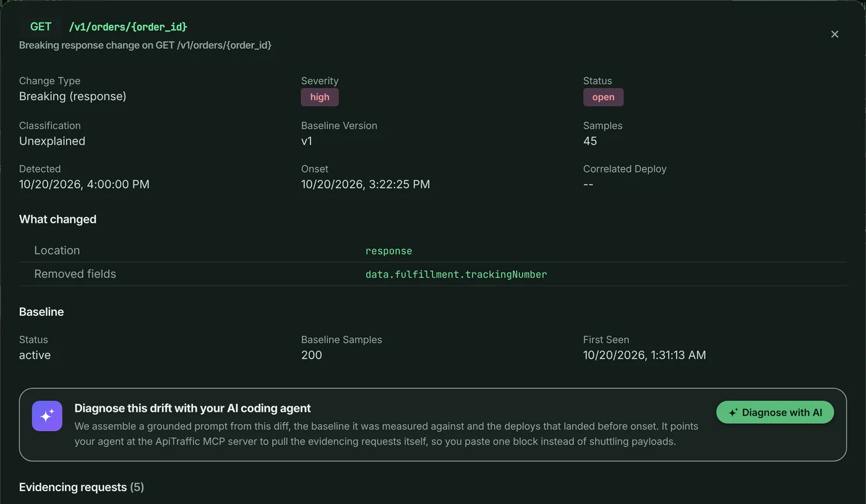Click the 'Diagnose this drift' card title
The width and height of the screenshot is (866, 504).
pyautogui.click(x=192, y=408)
